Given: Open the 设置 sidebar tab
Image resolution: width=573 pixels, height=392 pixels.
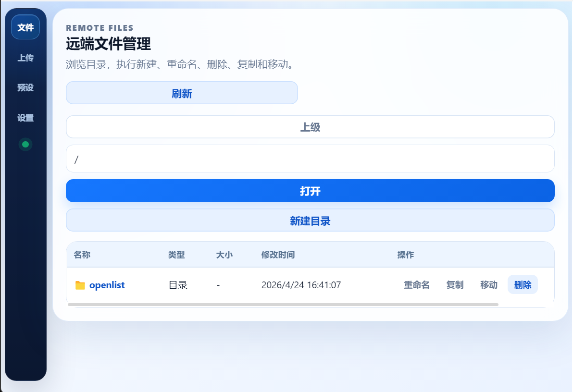Looking at the screenshot, I should point(25,118).
